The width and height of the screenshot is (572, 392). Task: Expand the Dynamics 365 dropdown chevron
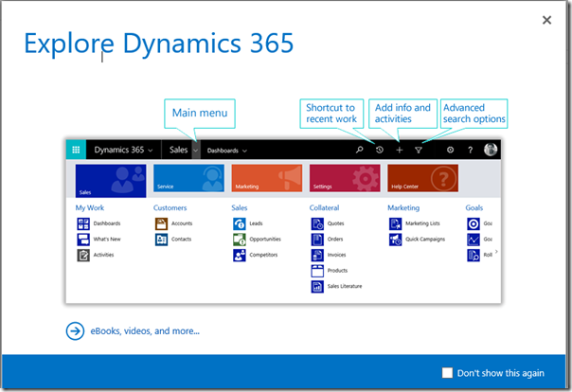tap(151, 151)
